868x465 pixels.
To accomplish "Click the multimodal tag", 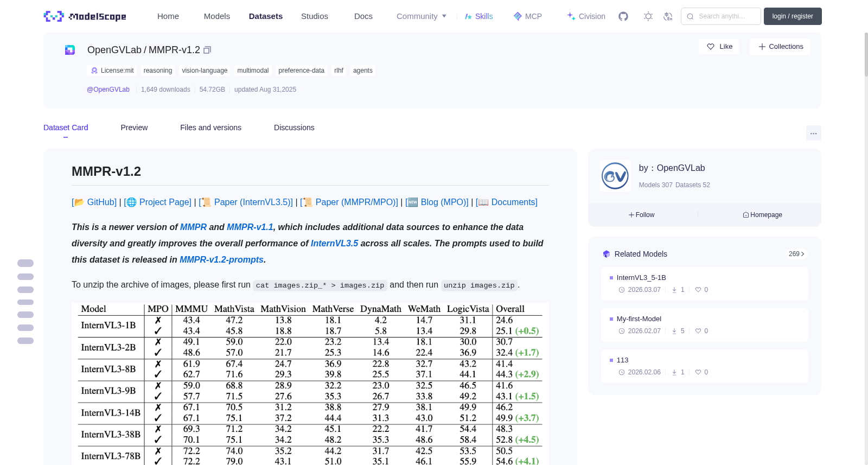I will (253, 71).
